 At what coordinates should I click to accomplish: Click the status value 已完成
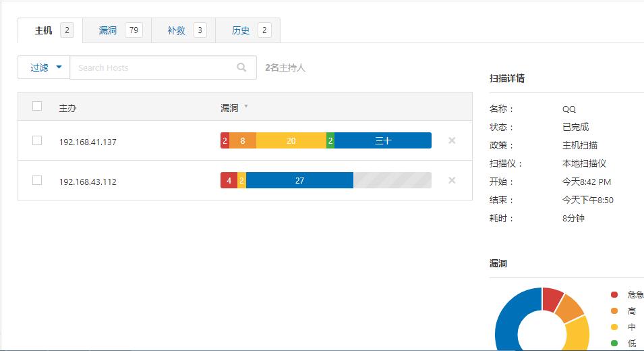tap(575, 127)
